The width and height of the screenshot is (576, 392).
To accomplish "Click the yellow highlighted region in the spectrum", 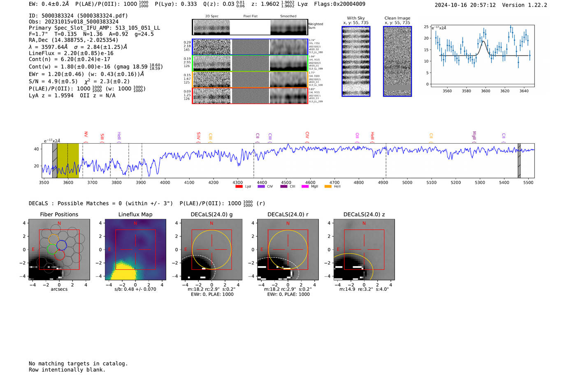I will tap(68, 160).
